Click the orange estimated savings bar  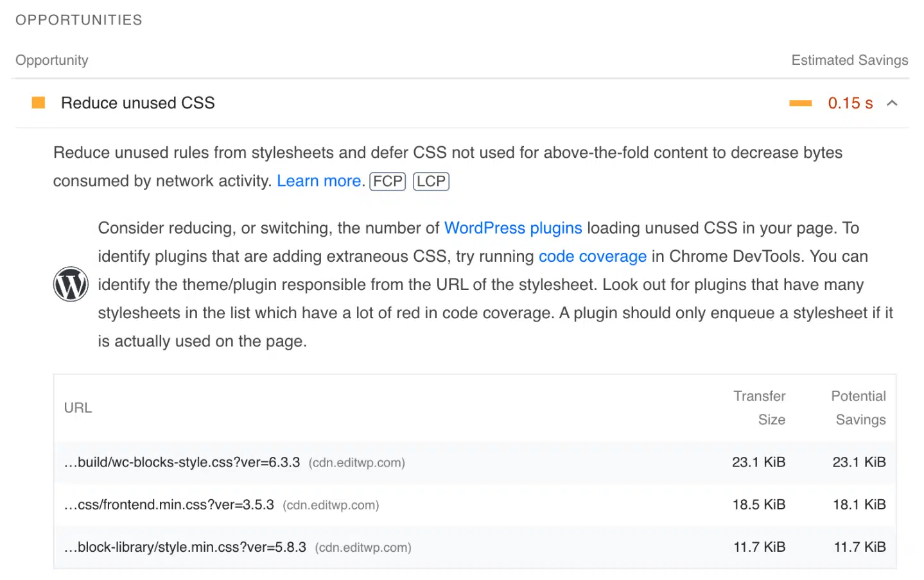point(800,103)
